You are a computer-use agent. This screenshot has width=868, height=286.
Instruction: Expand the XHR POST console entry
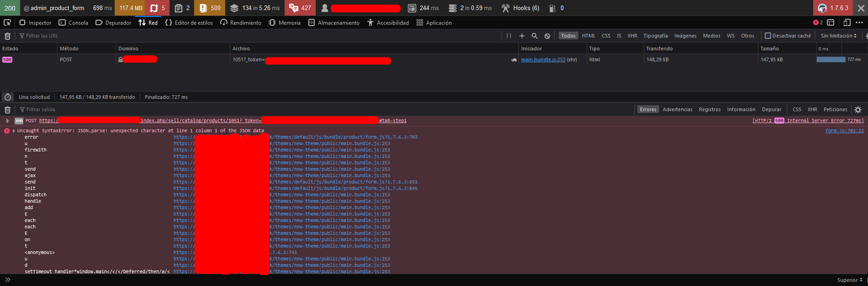(7, 121)
